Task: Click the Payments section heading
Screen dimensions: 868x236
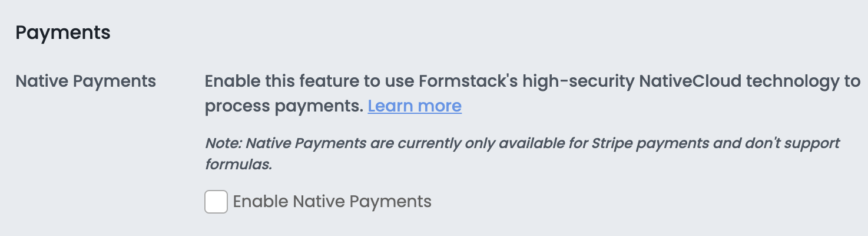Action: (x=63, y=33)
